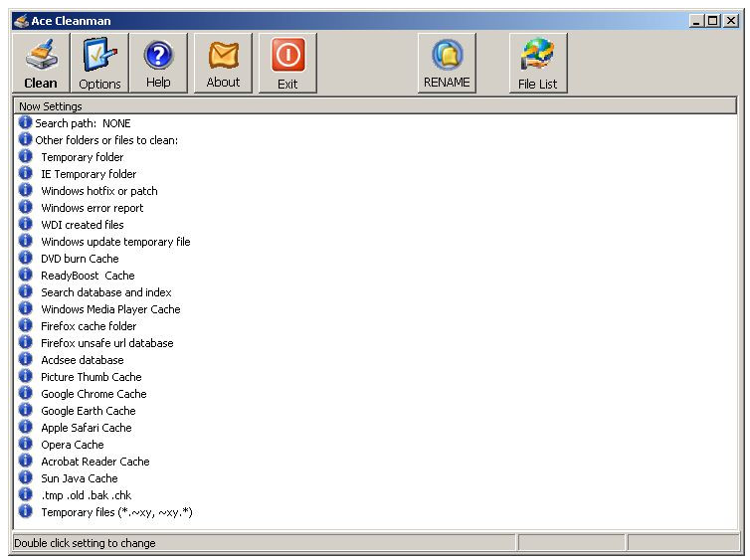The width and height of the screenshot is (750, 560).
Task: Select 'Firefox unsafe url database' text
Action: [x=107, y=343]
